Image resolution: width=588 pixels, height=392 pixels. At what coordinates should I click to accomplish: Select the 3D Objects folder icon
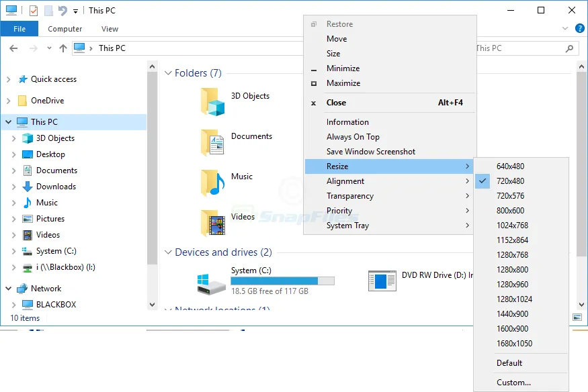(x=212, y=101)
